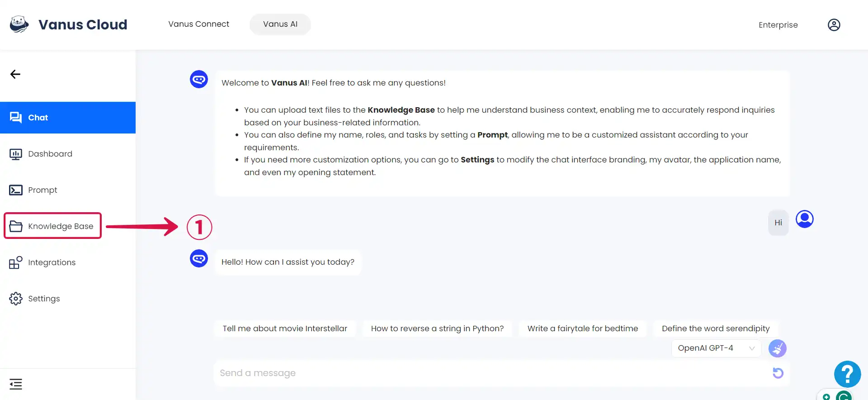The image size is (868, 400).
Task: Click the bold 'Prompt' in welcome text
Action: pyautogui.click(x=492, y=135)
